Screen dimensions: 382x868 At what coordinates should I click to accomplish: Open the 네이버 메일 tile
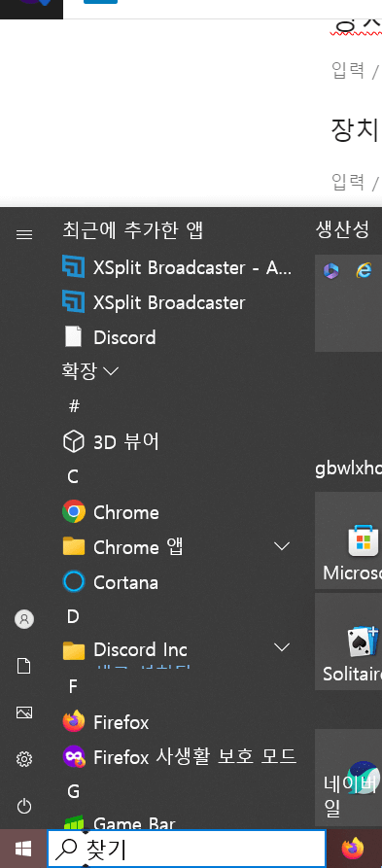(348, 778)
